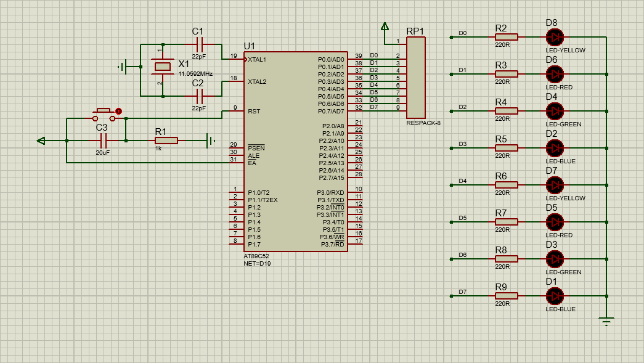This screenshot has width=644, height=363.
Task: Select the X1 crystal oscillator
Action: [162, 67]
